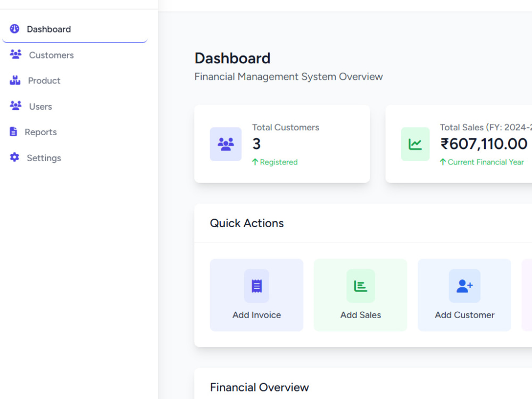The image size is (532, 399).
Task: Click the Financial Management System Overview subtitle
Action: [288, 77]
